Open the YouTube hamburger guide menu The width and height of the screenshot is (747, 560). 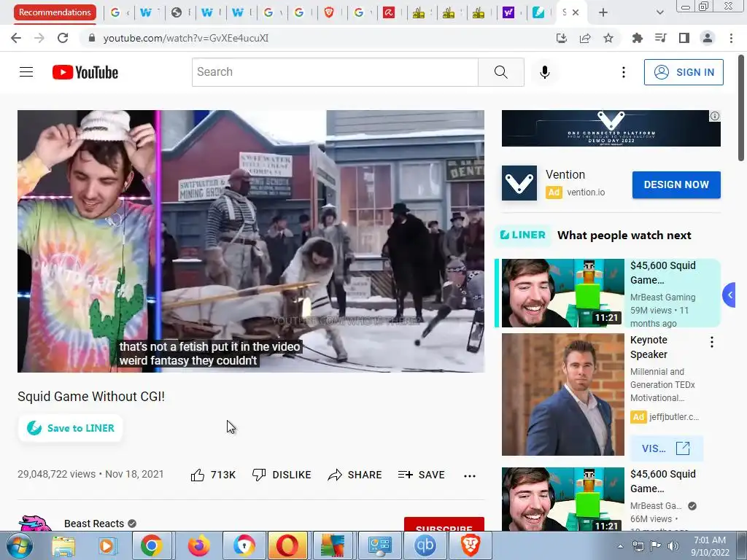pyautogui.click(x=26, y=72)
